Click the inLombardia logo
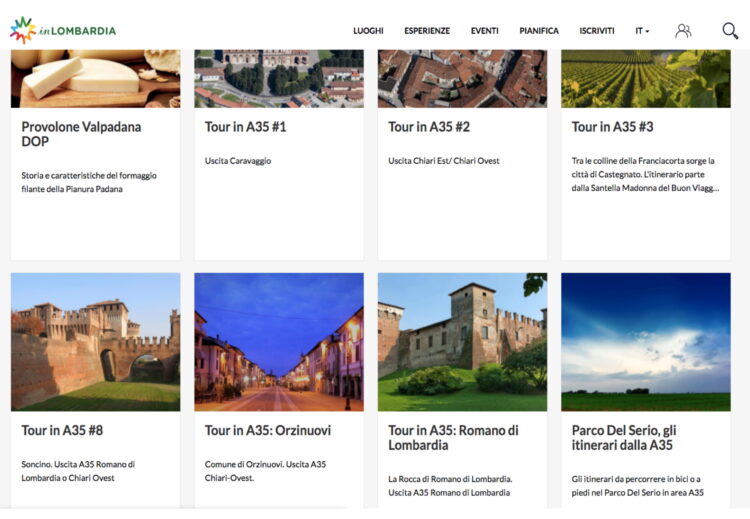The image size is (750, 519). (63, 31)
